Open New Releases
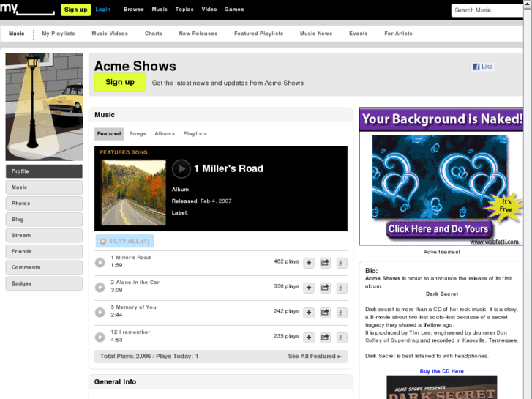 198,34
